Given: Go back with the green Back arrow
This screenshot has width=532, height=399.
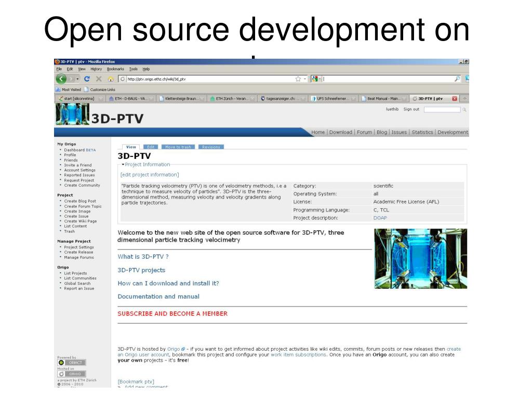Looking at the screenshot, I should [61, 79].
